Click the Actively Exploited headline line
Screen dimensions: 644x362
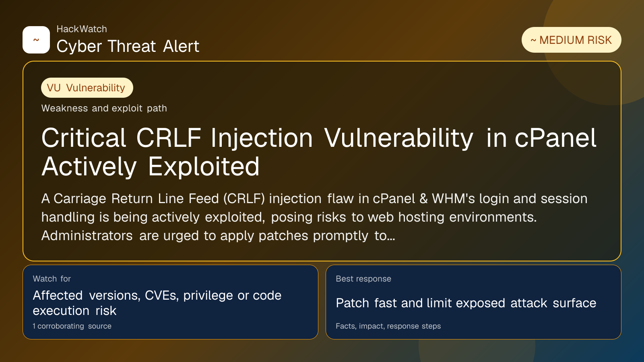point(151,167)
